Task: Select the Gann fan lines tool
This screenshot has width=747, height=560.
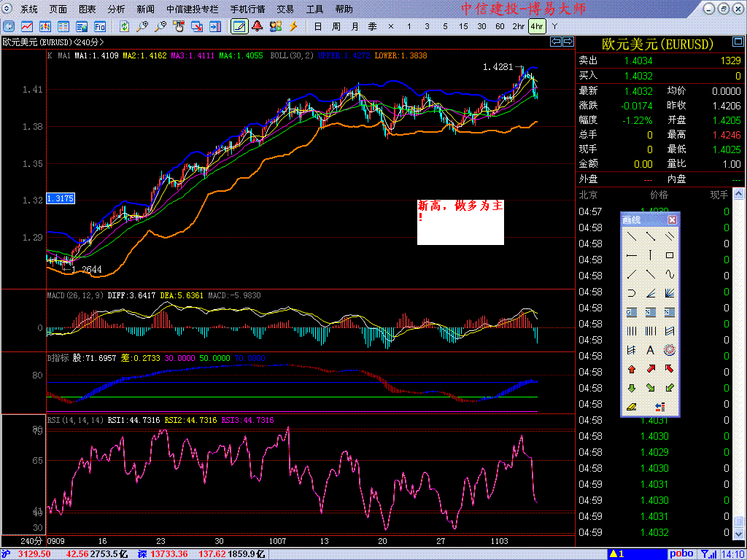Action: point(670,293)
